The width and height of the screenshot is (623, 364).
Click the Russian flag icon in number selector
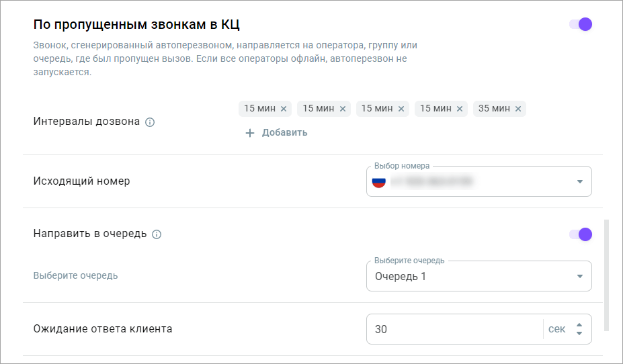coord(378,182)
